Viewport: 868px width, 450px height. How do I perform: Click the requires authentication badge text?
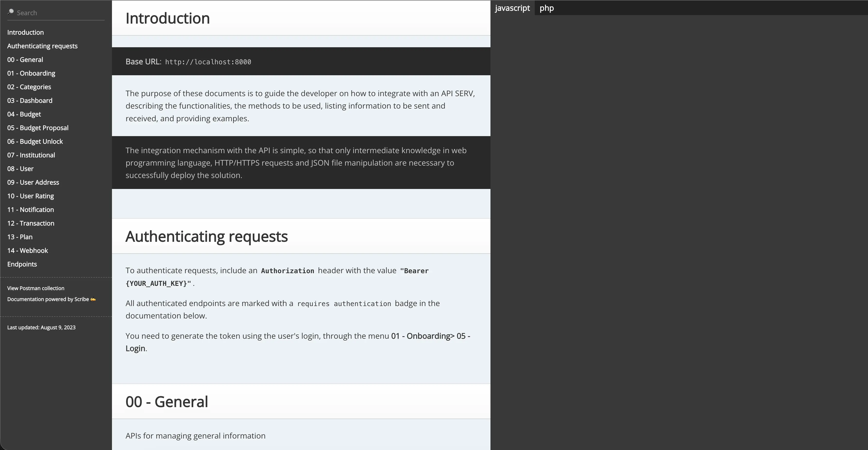pos(344,304)
